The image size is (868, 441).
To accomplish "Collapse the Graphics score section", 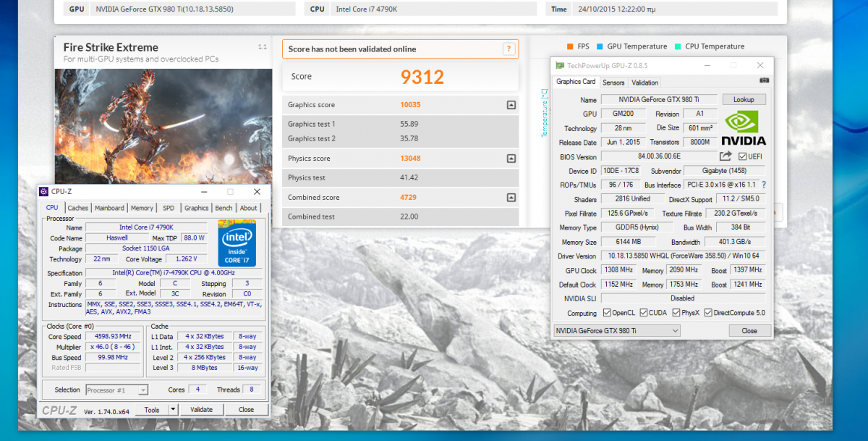I will pos(511,105).
